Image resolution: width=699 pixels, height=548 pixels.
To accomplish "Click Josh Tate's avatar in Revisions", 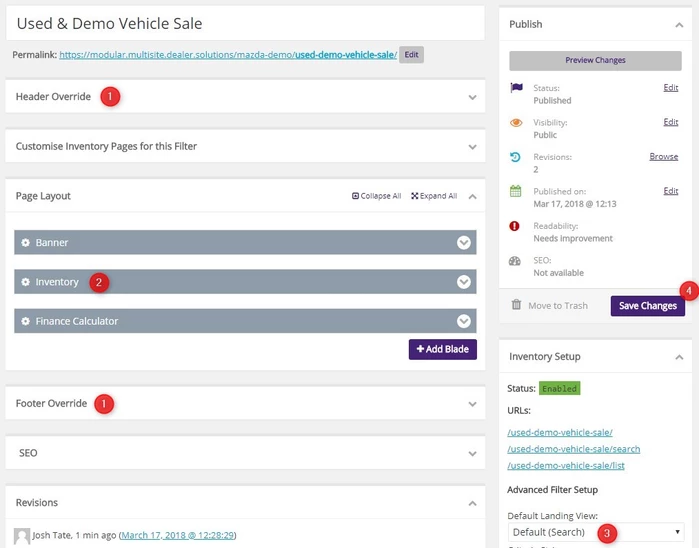I will click(x=22, y=536).
